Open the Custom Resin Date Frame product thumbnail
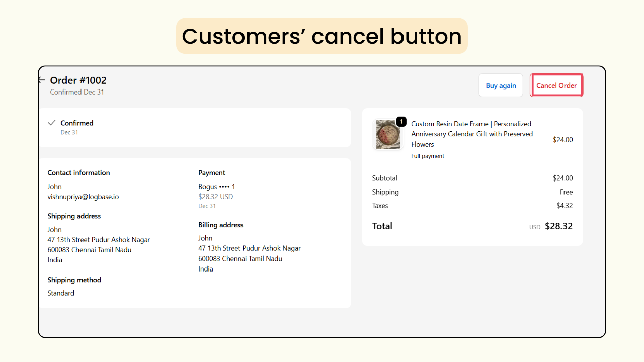 [388, 134]
